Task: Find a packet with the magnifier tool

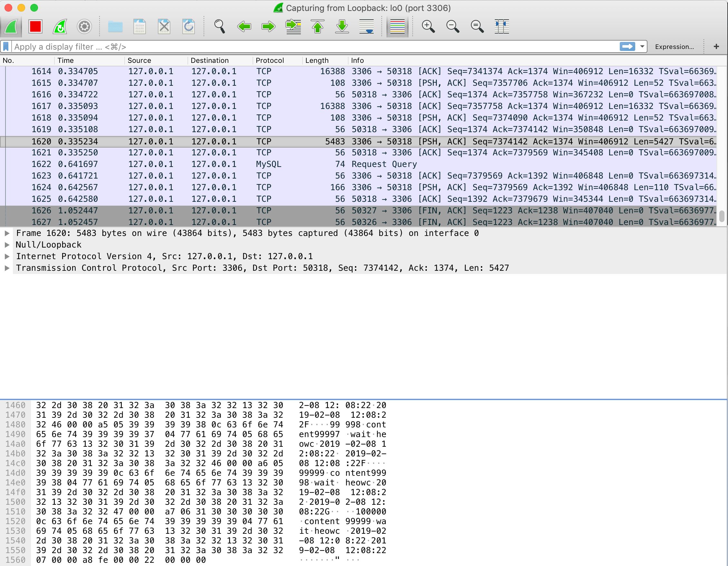Action: (219, 26)
